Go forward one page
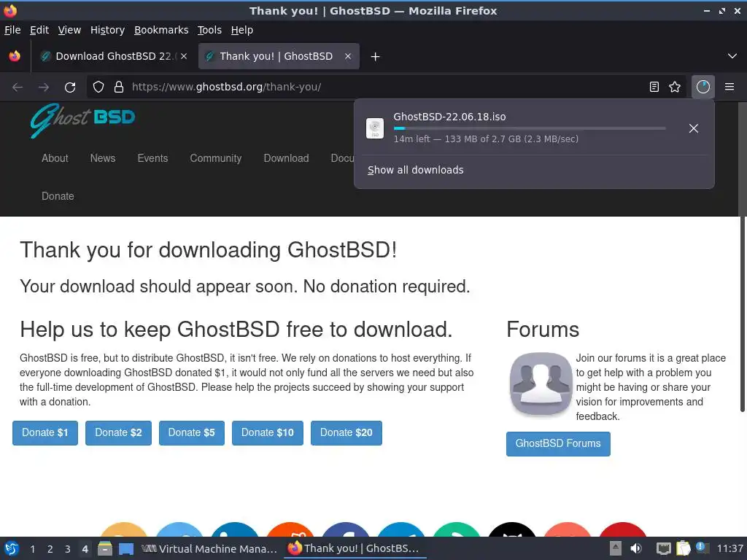Viewport: 747px width, 560px height. [44, 87]
